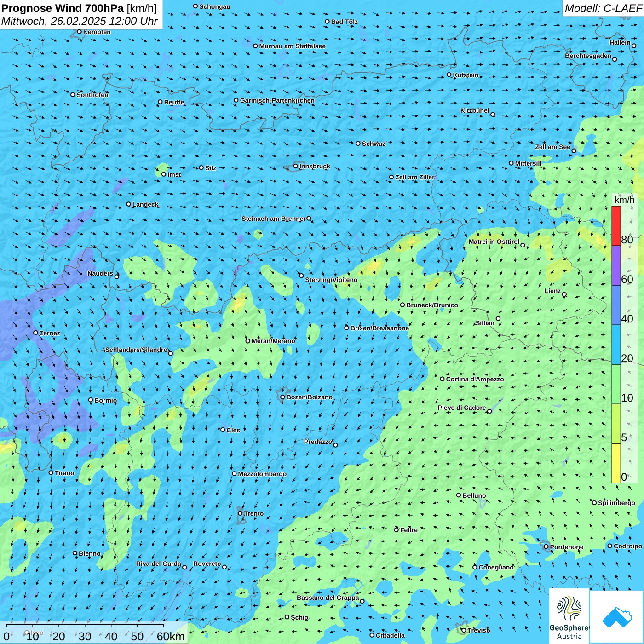The height and width of the screenshot is (644, 644).
Task: Click the 'km/h' legend heading
Action: (624, 200)
